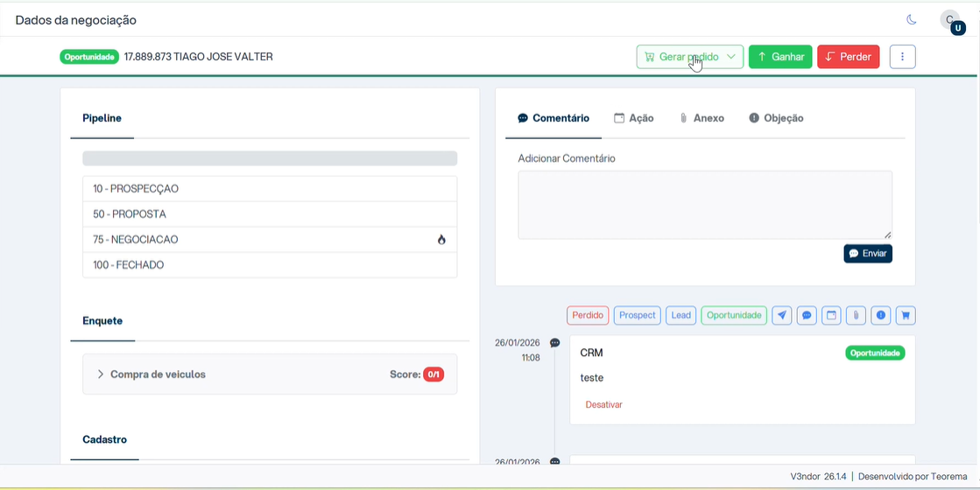Focus the Adicionar Comentário text area

pyautogui.click(x=705, y=205)
